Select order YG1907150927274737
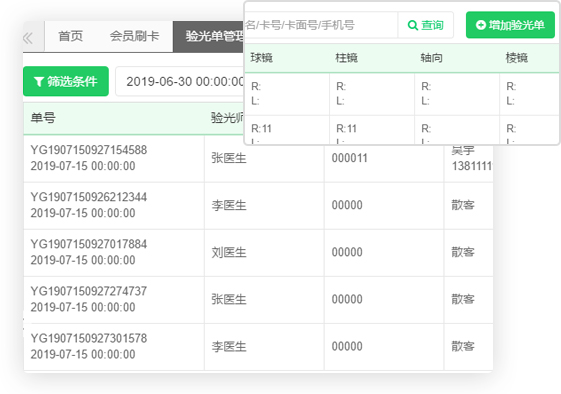The width and height of the screenshot is (561, 394). (x=89, y=291)
